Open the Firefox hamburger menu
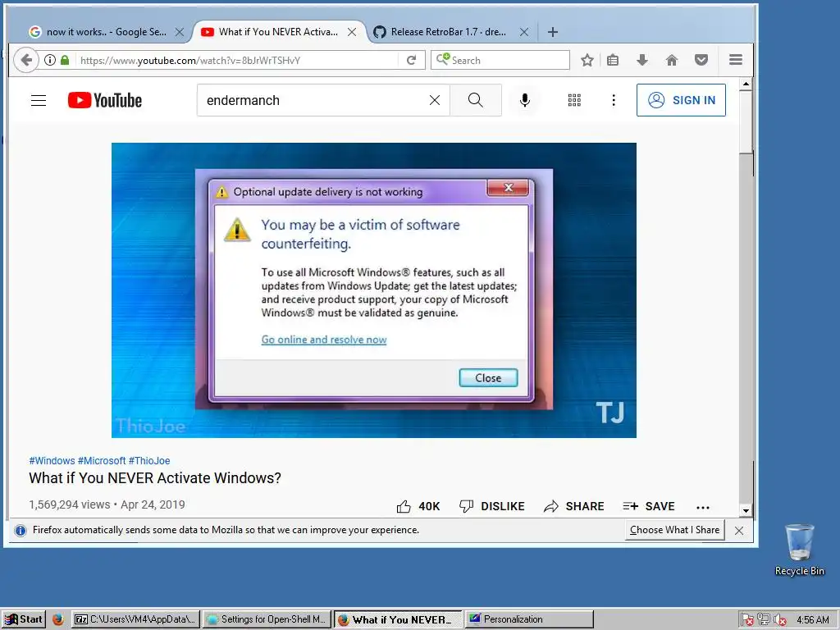 pos(736,60)
